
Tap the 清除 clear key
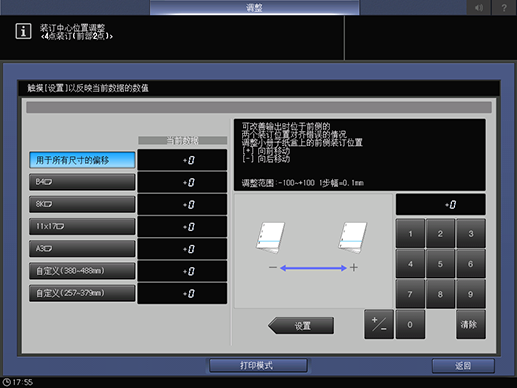tap(471, 324)
